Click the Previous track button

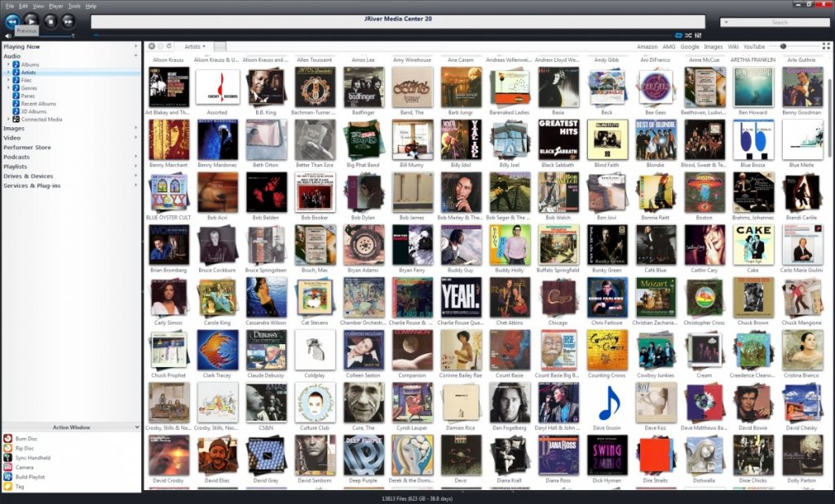pos(12,21)
